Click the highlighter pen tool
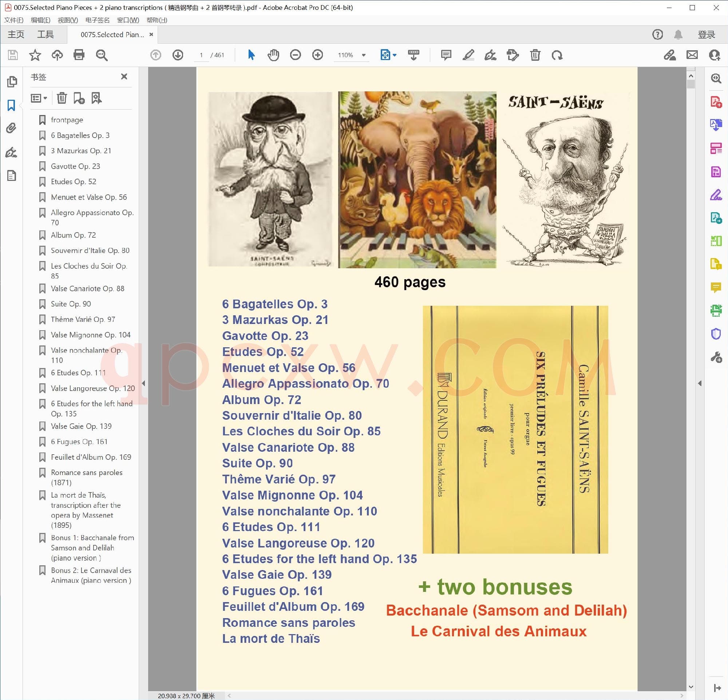Image resolution: width=728 pixels, height=700 pixels. [x=468, y=55]
